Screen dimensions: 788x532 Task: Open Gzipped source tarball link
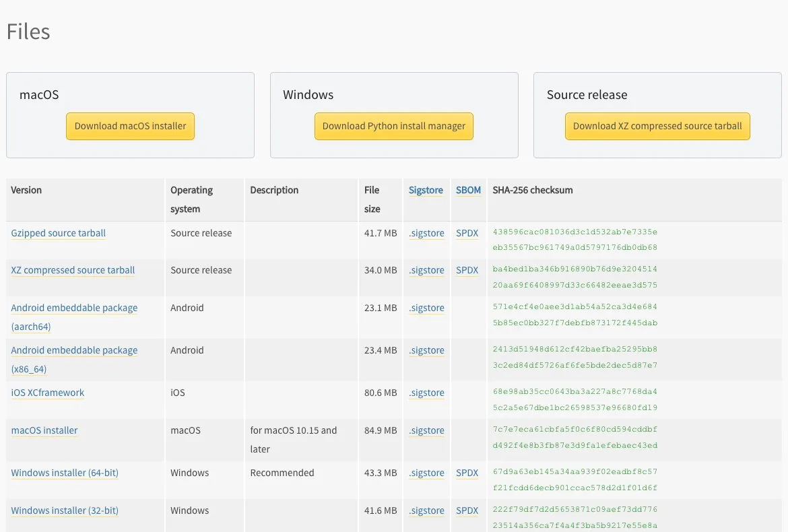[59, 233]
